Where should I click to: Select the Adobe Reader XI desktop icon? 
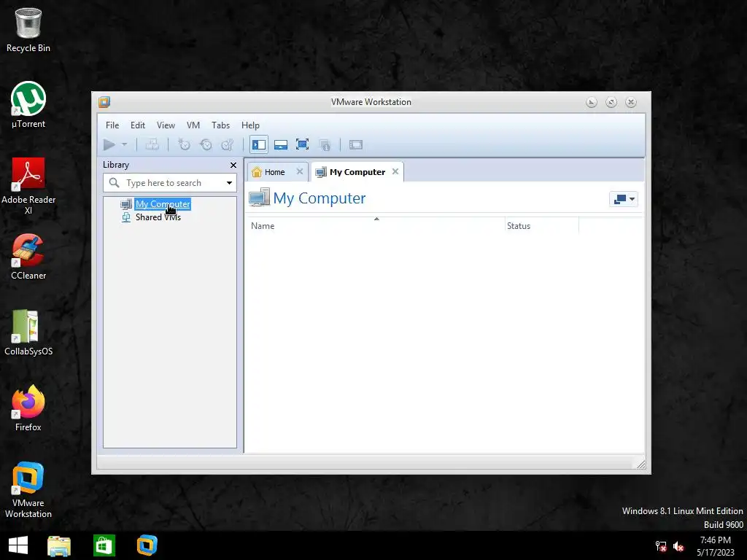coord(28,186)
